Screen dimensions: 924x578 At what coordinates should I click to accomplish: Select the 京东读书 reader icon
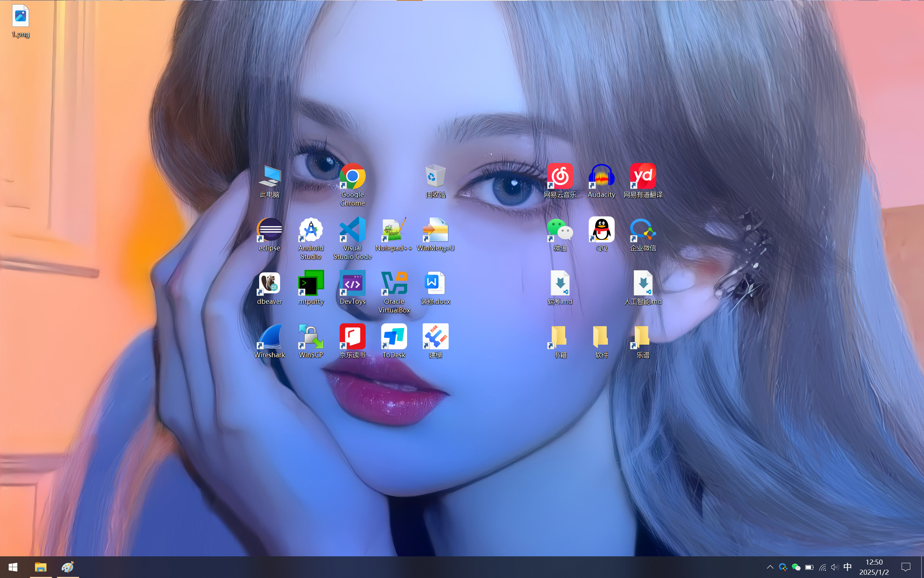click(x=352, y=342)
